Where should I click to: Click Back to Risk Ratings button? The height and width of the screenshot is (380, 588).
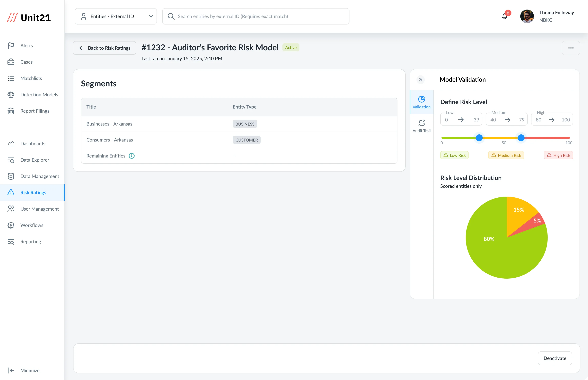pyautogui.click(x=104, y=48)
